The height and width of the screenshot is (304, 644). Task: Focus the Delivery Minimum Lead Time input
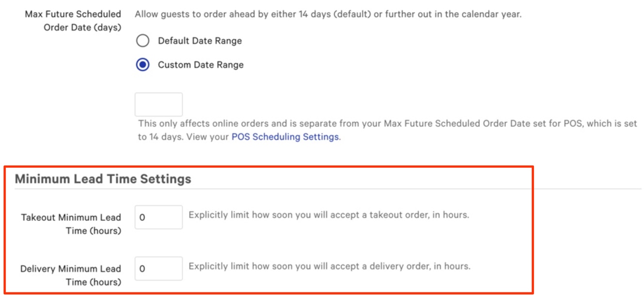click(158, 269)
